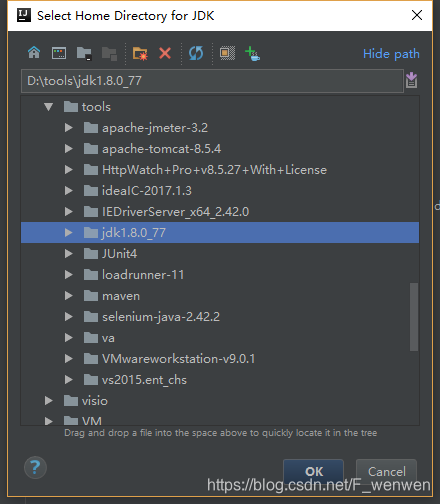Viewport: 440px width, 504px height.
Task: Collapse the tools folder
Action: point(49,107)
